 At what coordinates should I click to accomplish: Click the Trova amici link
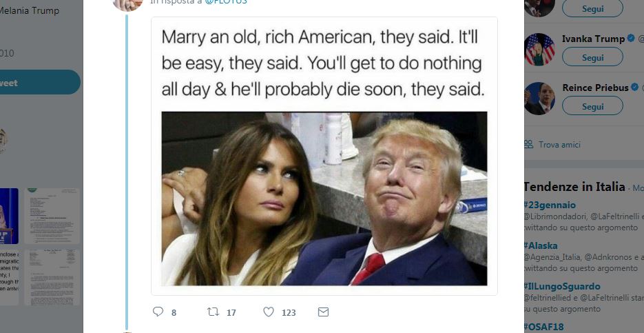(x=559, y=145)
